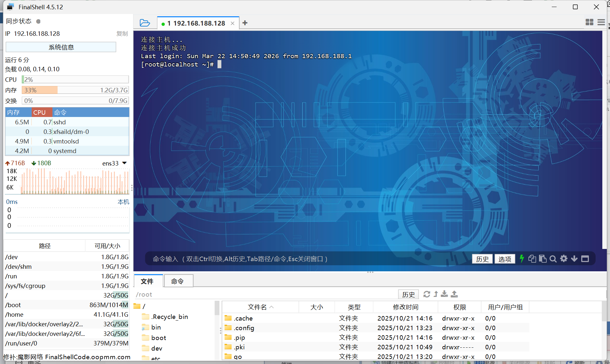Image resolution: width=610 pixels, height=364 pixels.
Task: Open terminal search with magnifier icon
Action: tap(553, 259)
